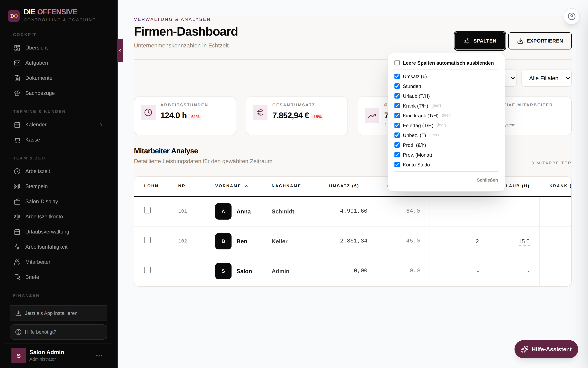
Task: Select the Ben Keller row checkbox
Action: coord(147,240)
